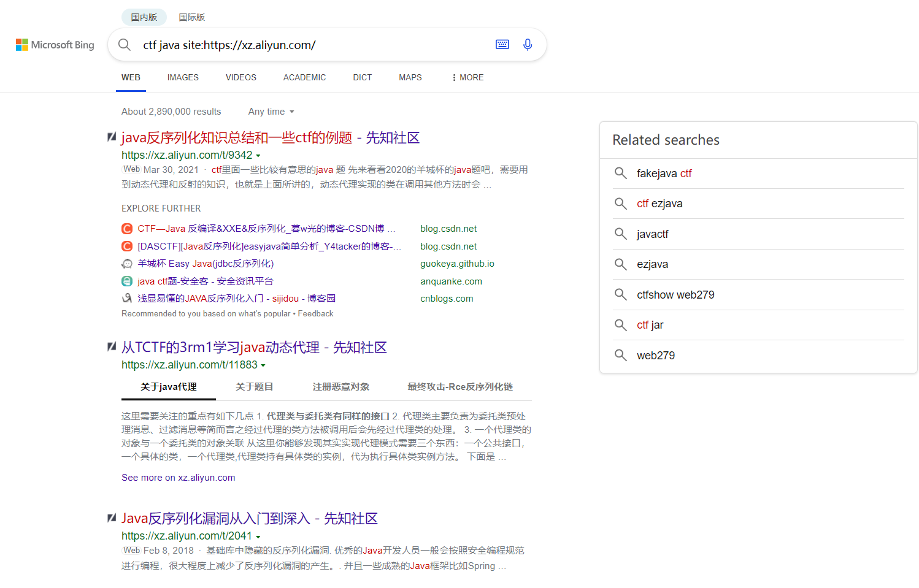This screenshot has height=588, width=919.
Task: Switch to the IMAGES tab
Action: point(183,78)
